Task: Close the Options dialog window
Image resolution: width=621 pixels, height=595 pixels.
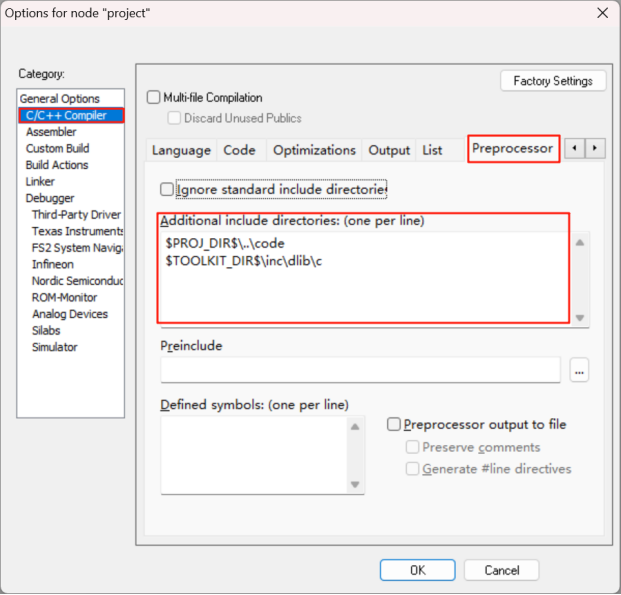Action: coord(602,13)
